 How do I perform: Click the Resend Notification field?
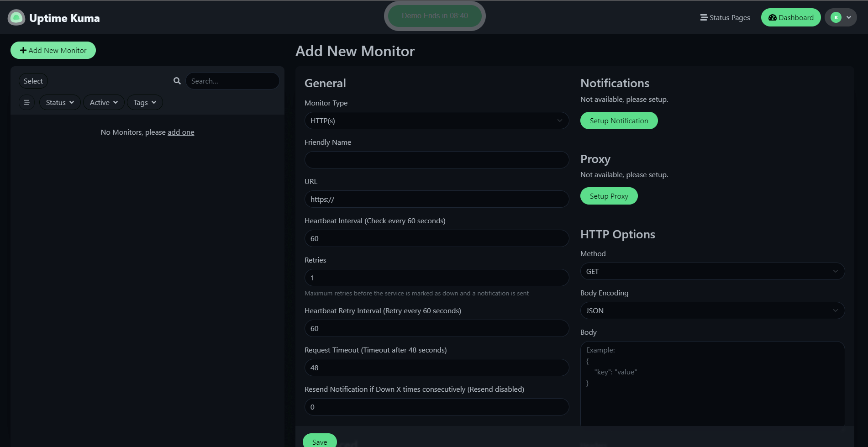(x=437, y=407)
